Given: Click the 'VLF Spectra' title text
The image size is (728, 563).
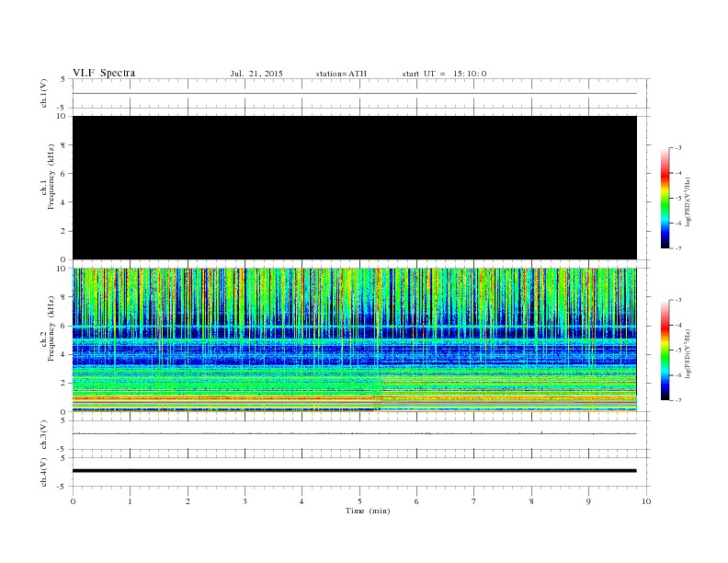Looking at the screenshot, I should click(104, 73).
